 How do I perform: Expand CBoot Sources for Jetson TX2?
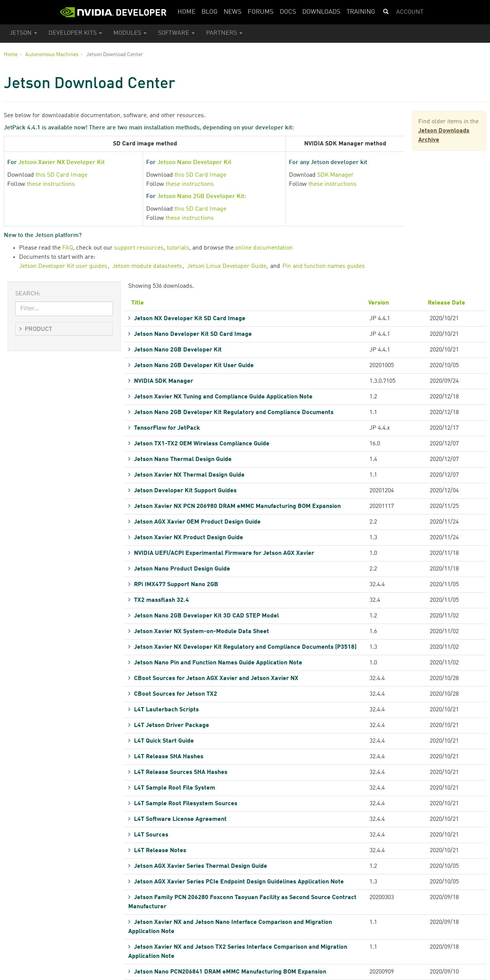pos(175,694)
